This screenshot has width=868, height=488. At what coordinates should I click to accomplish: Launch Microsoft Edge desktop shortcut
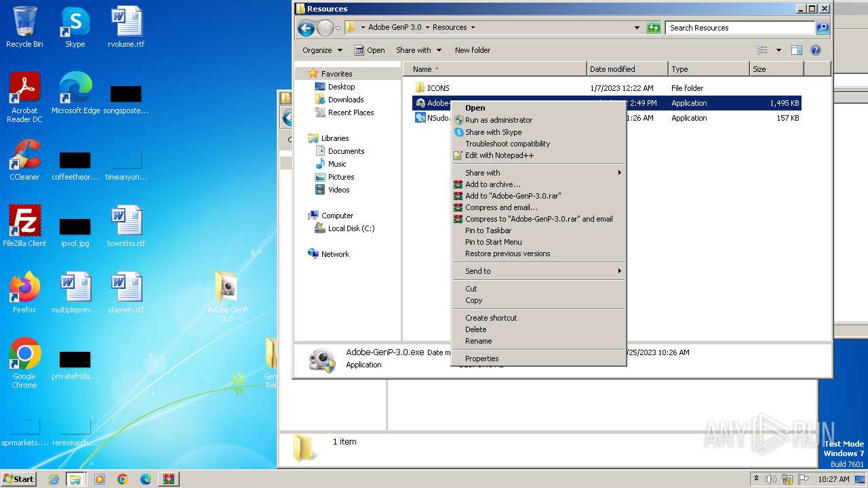coord(75,94)
